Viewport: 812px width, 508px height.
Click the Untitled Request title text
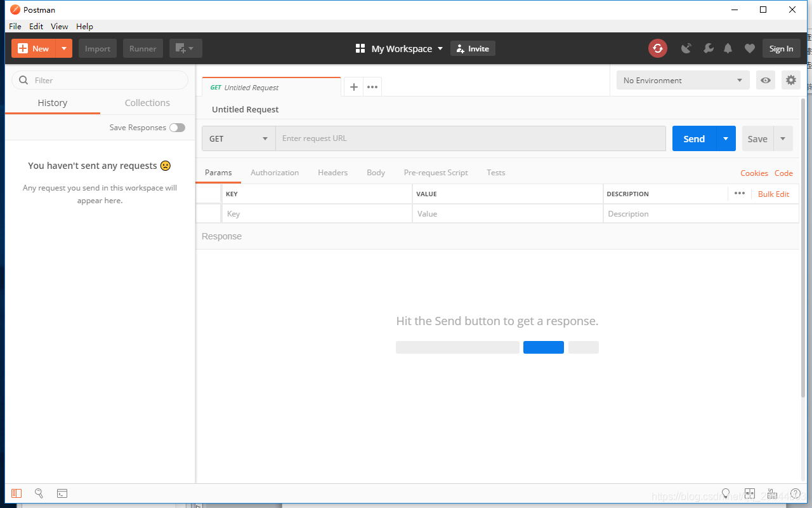point(246,109)
